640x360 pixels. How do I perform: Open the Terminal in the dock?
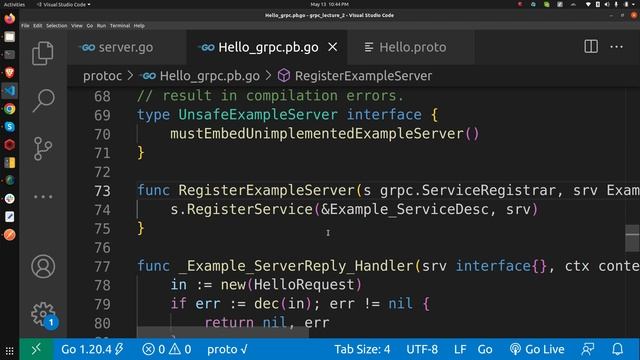click(x=10, y=55)
